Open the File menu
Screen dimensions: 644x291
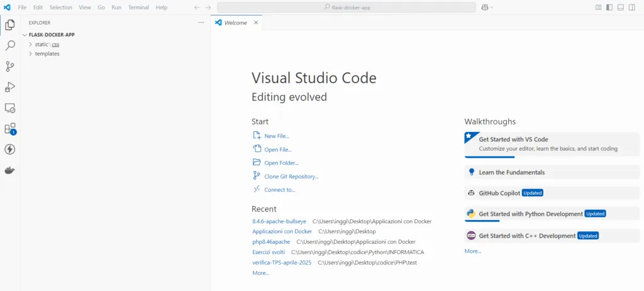click(22, 8)
